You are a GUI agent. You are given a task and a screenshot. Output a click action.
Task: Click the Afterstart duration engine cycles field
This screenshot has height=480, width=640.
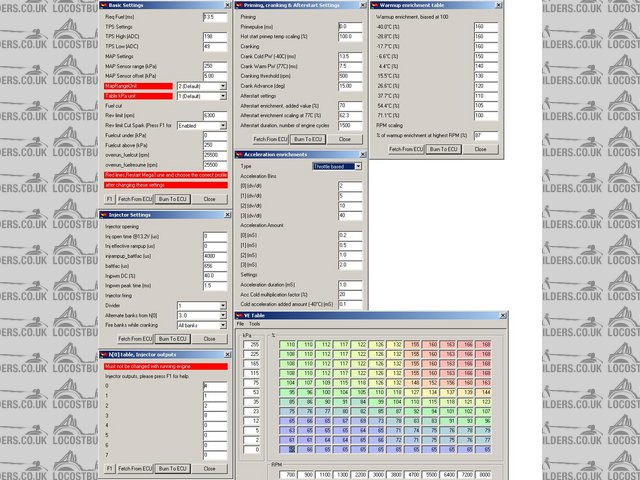point(350,125)
